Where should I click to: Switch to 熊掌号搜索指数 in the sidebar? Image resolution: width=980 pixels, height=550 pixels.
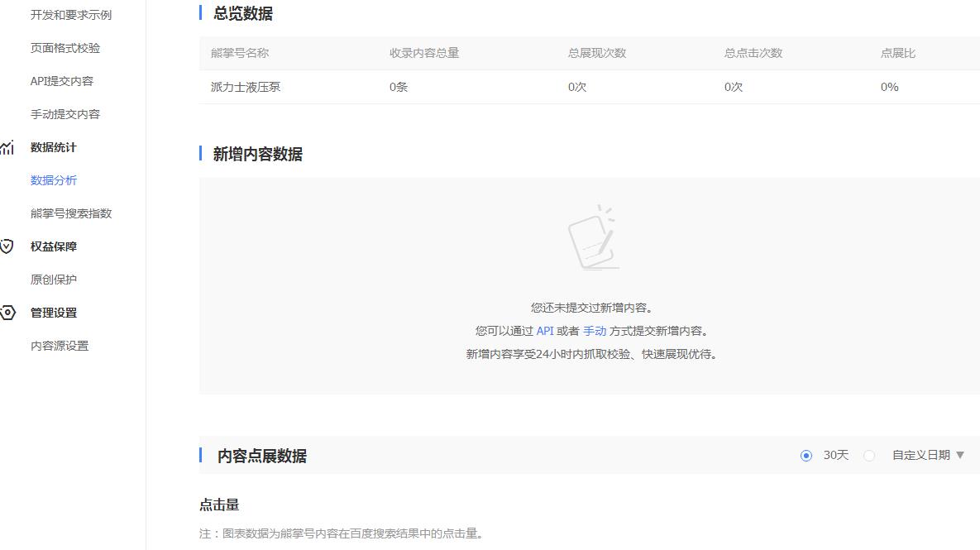click(69, 213)
